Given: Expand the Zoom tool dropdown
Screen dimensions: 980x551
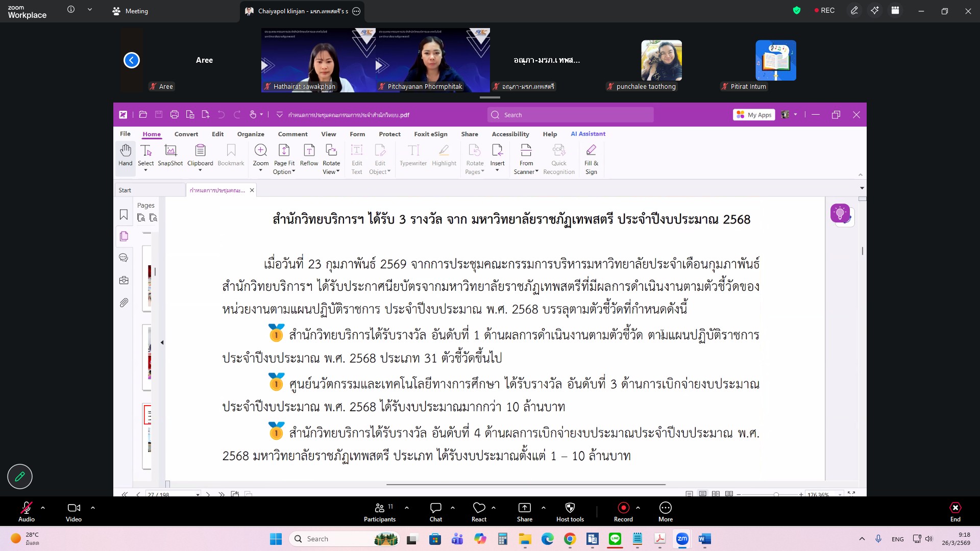Looking at the screenshot, I should [x=260, y=171].
